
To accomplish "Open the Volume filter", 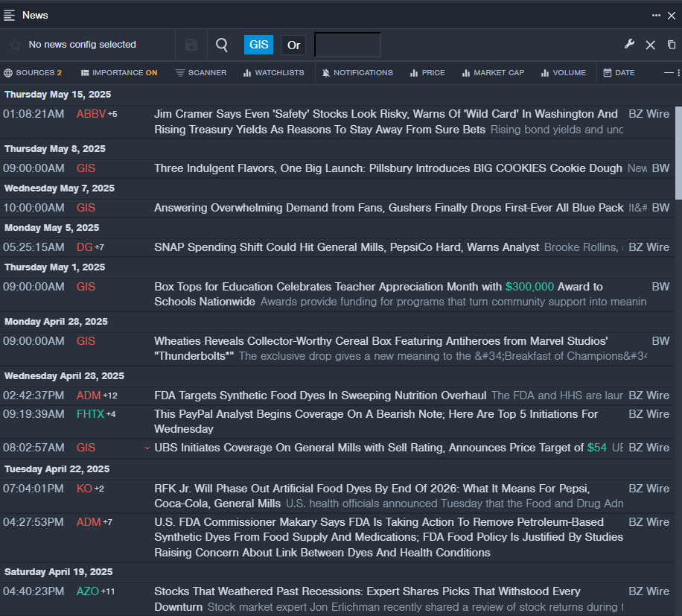I will tap(564, 73).
